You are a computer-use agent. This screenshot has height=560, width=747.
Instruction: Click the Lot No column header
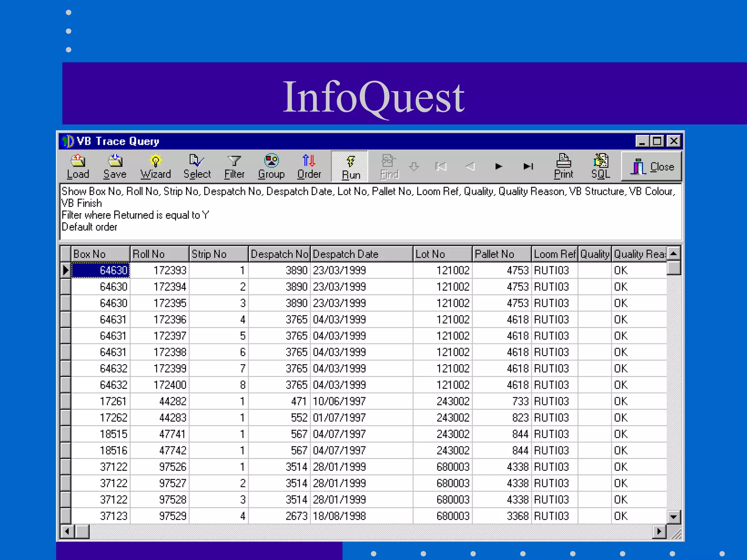[442, 254]
